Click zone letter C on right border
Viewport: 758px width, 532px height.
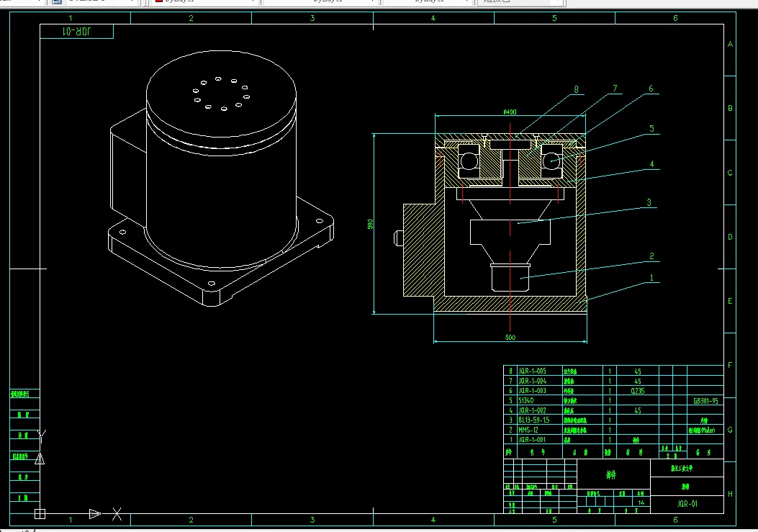[x=730, y=173]
